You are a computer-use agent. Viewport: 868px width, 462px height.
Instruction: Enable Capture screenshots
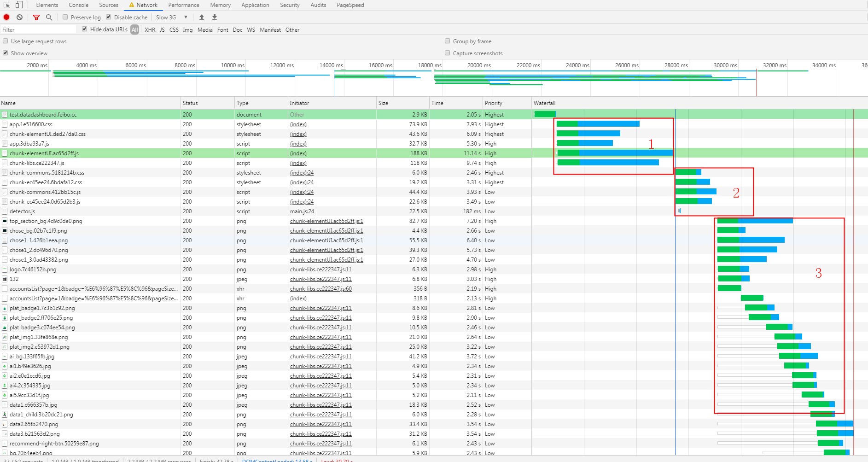(447, 53)
